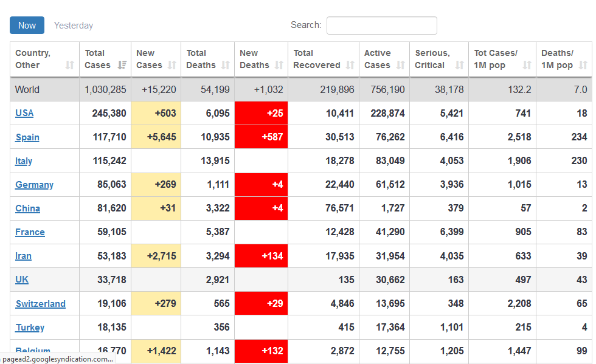Click Active Cases sort icon
Image resolution: width=596 pixels, height=364 pixels.
click(x=401, y=65)
